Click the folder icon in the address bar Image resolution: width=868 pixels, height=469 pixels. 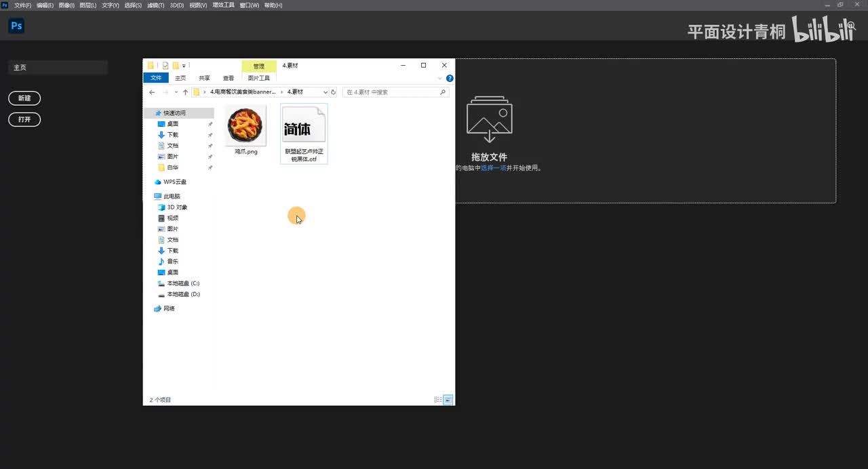tap(196, 92)
